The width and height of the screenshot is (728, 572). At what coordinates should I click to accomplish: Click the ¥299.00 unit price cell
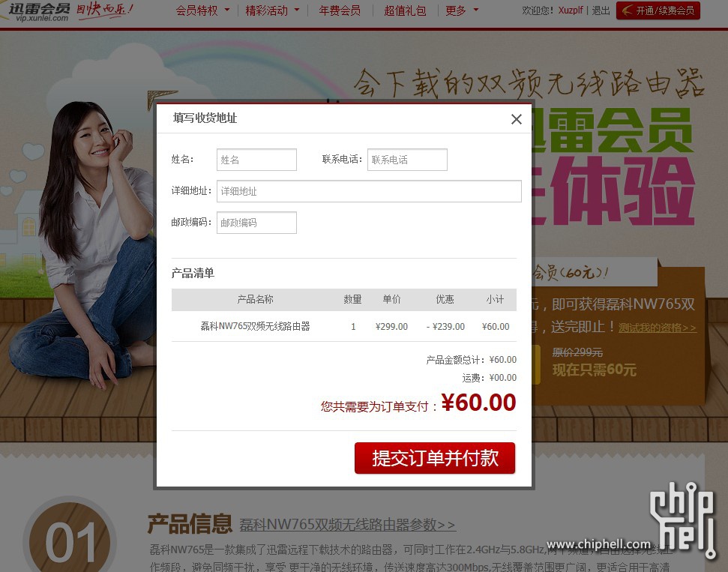pyautogui.click(x=392, y=327)
